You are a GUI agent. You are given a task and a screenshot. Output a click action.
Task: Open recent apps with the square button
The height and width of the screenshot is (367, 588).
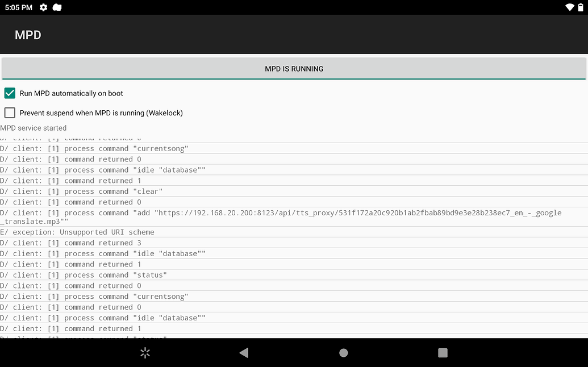coord(443,352)
